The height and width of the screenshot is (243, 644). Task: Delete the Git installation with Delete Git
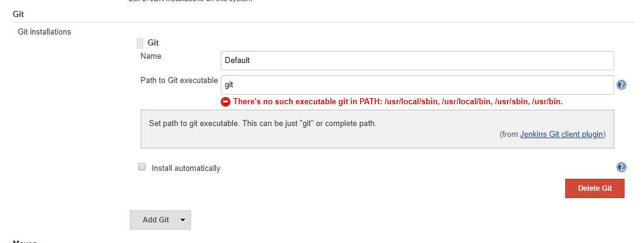[595, 188]
